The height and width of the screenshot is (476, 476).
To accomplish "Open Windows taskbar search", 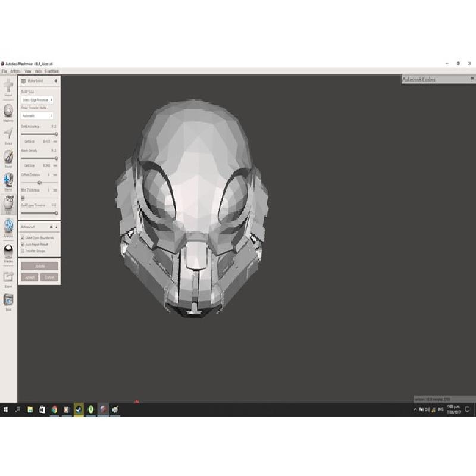I will pyautogui.click(x=18, y=410).
